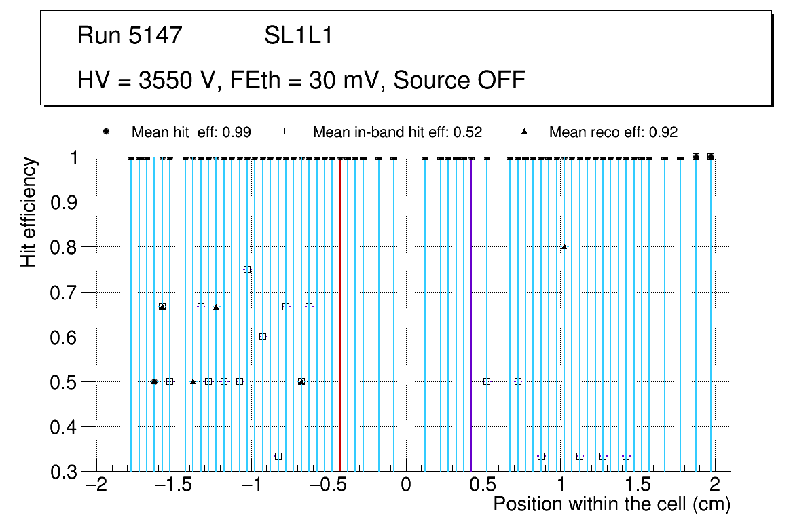Select the lone triangle at 0.67 efficiency
Image resolution: width=812 pixels, height=524 pixels.
click(x=216, y=307)
